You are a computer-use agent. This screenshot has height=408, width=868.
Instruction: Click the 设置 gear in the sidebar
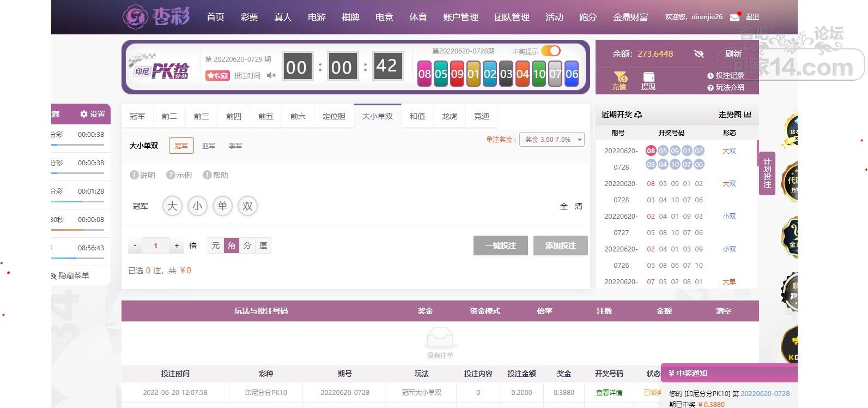coord(93,114)
